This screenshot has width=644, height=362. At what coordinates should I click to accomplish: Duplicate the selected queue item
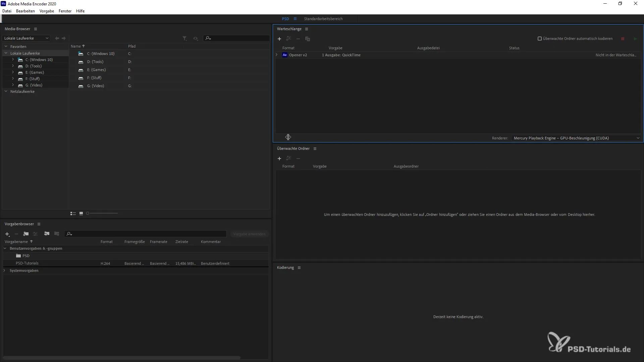[x=307, y=39]
